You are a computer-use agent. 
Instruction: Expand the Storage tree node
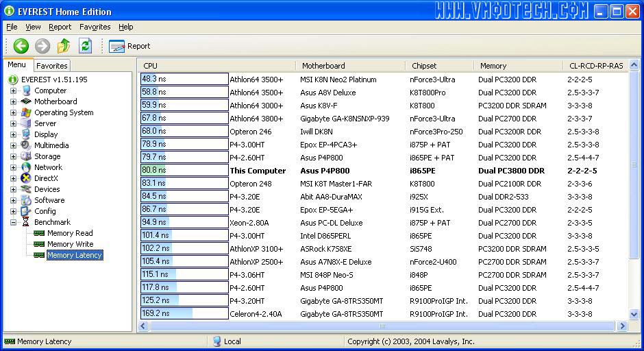point(13,156)
